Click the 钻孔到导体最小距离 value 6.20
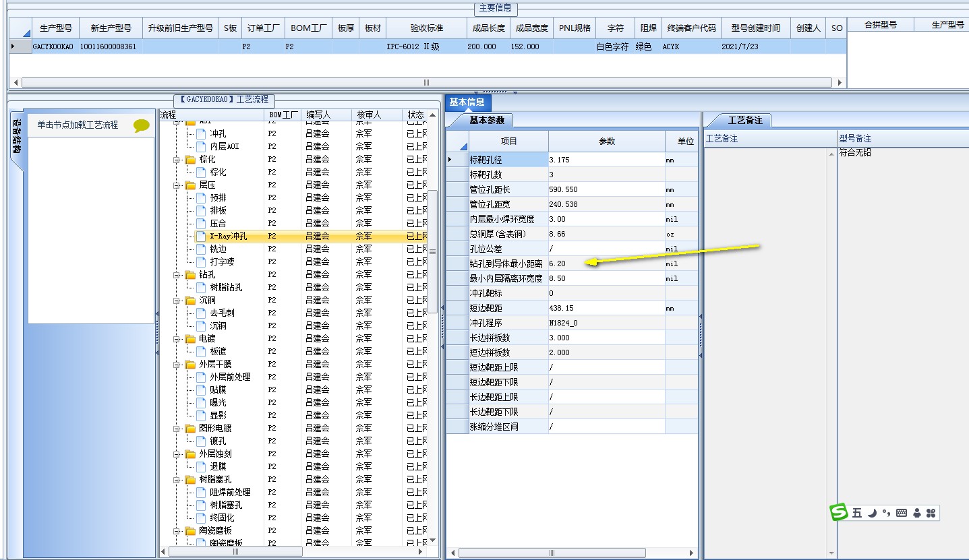 click(x=606, y=264)
